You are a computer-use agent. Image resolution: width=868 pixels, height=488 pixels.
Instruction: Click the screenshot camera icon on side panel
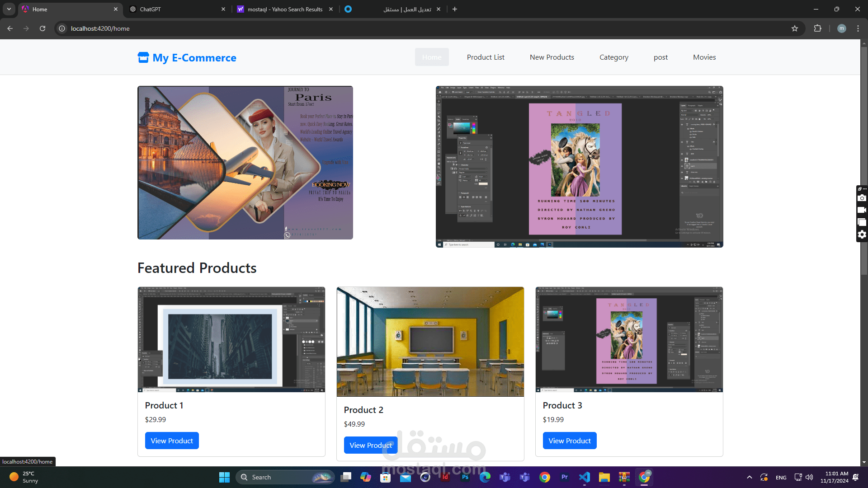coord(862,198)
